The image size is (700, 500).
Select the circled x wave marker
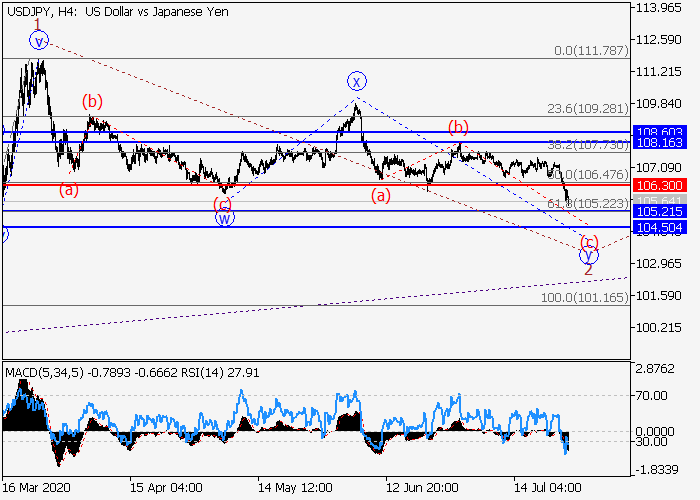[x=356, y=80]
